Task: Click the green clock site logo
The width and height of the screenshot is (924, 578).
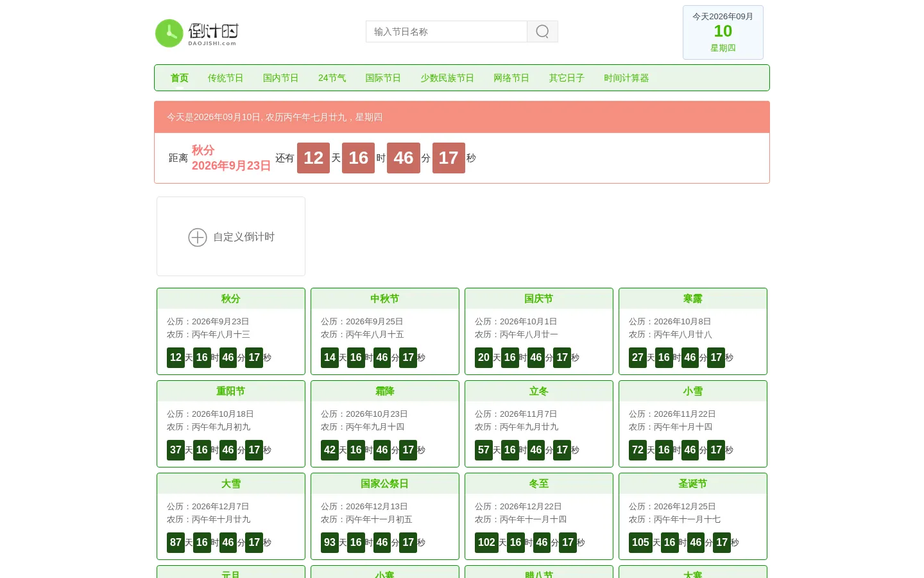Action: [196, 33]
